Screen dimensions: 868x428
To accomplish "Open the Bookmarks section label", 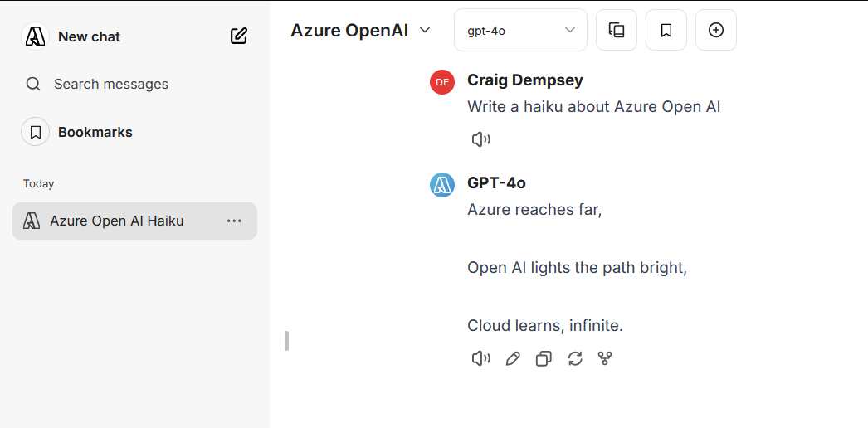I will point(95,132).
